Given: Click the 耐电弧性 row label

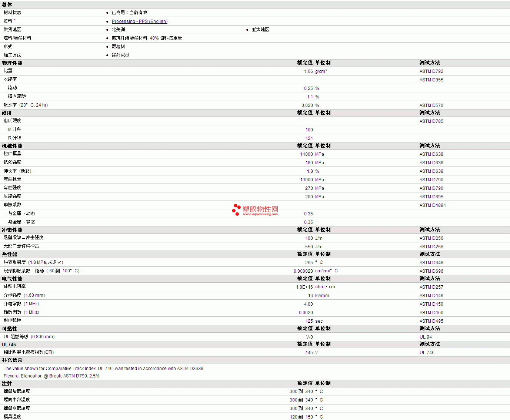Looking at the screenshot, I should click(12, 320).
